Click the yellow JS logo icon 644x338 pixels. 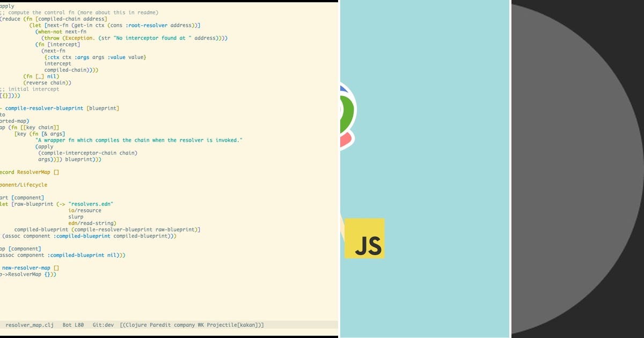point(366,239)
